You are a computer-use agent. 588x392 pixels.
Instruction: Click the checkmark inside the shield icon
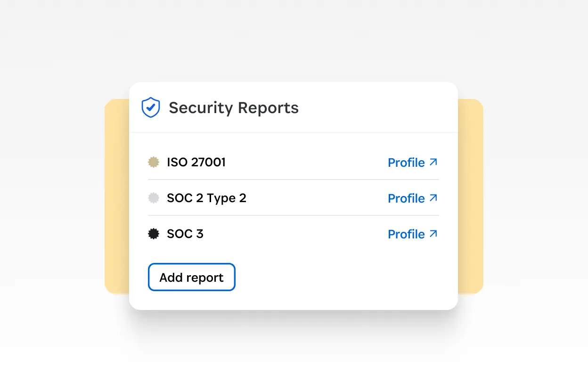click(x=151, y=107)
